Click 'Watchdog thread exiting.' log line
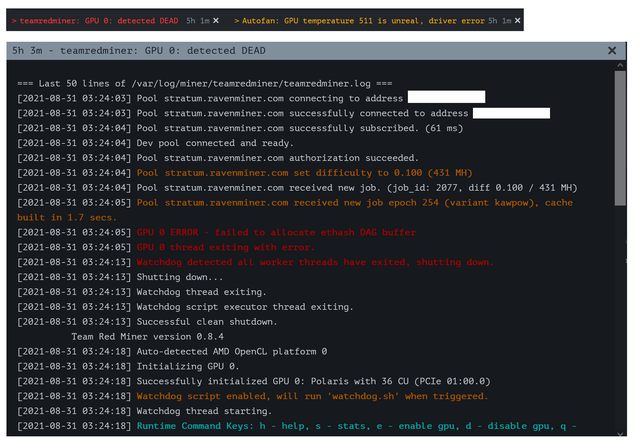 142,292
